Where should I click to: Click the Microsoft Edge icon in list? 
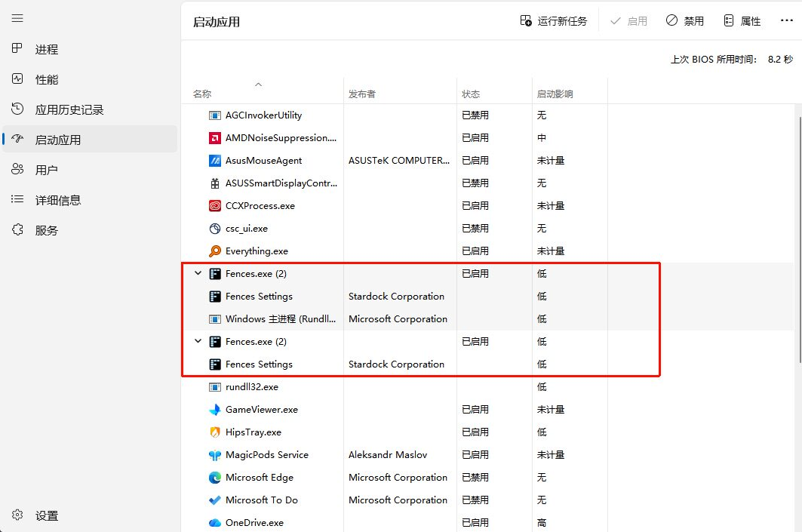coord(214,478)
